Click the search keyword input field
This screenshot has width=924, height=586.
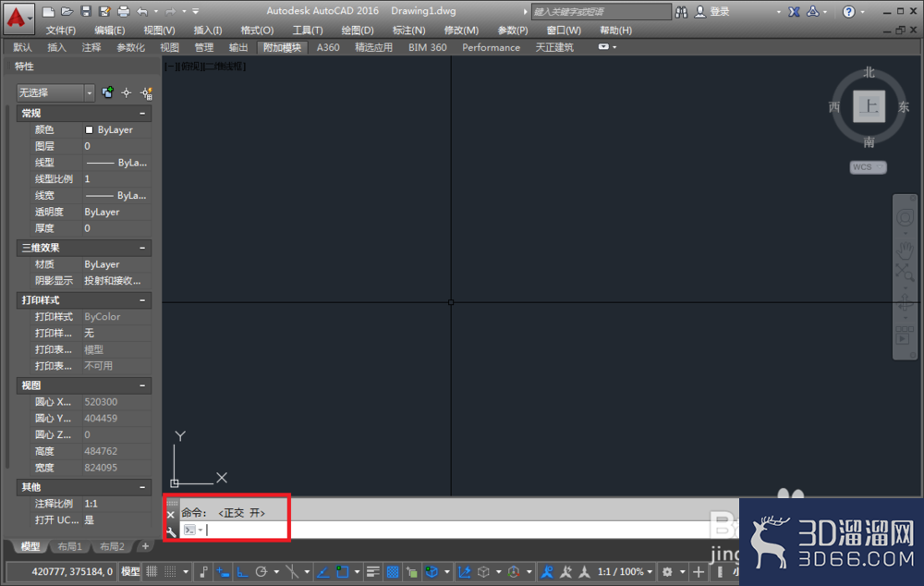(x=602, y=12)
